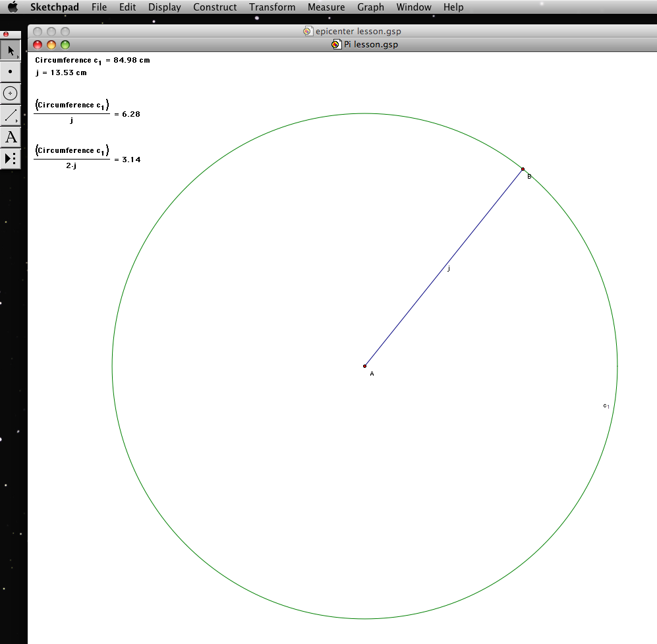The width and height of the screenshot is (657, 644).
Task: Open the Edit menu
Action: (x=127, y=7)
